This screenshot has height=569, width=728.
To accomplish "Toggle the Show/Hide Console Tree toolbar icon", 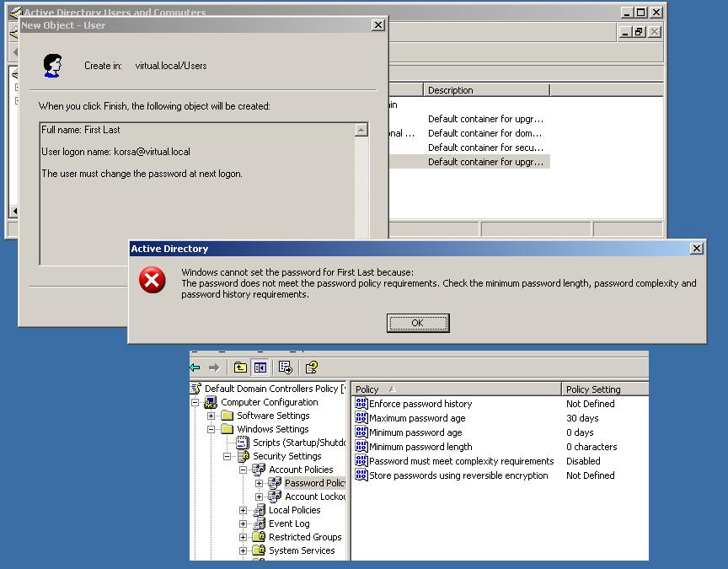I will tap(260, 368).
